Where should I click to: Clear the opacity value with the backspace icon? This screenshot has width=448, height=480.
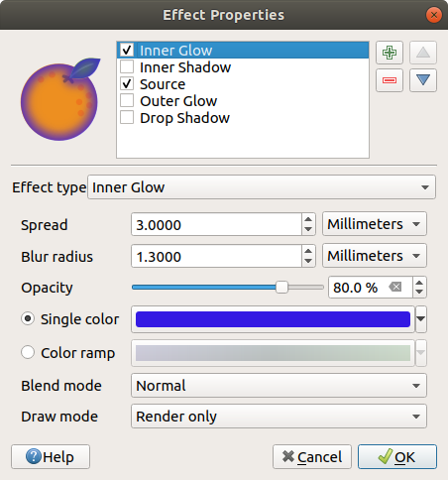(x=395, y=287)
